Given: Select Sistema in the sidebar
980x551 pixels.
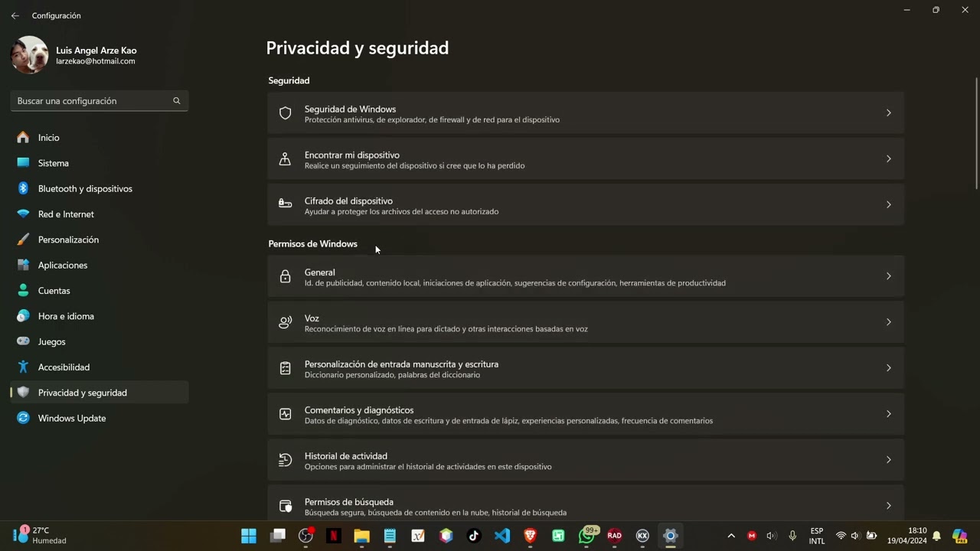Looking at the screenshot, I should (x=100, y=163).
